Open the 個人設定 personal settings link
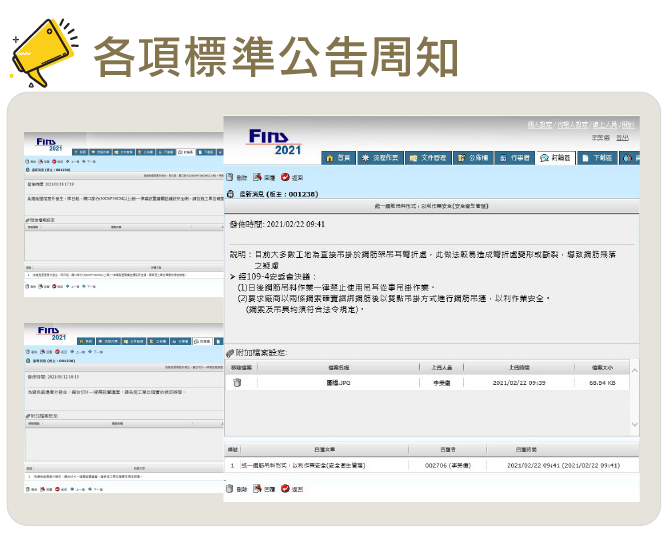 (539, 125)
